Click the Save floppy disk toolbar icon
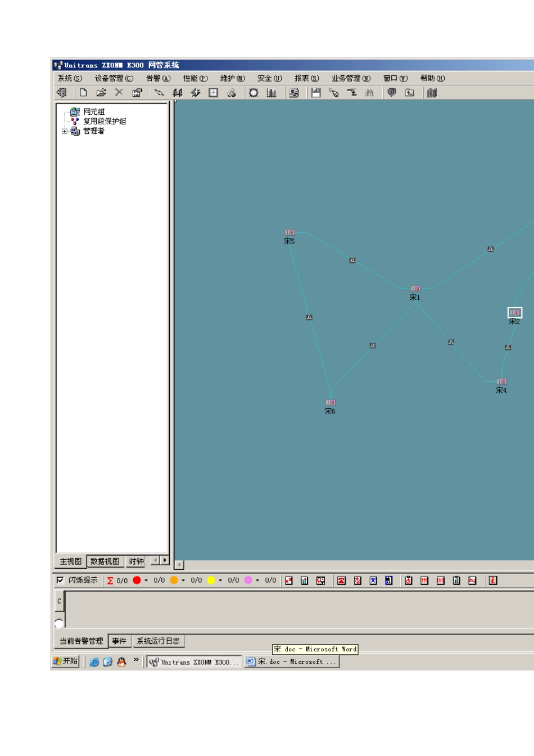 [x=316, y=93]
